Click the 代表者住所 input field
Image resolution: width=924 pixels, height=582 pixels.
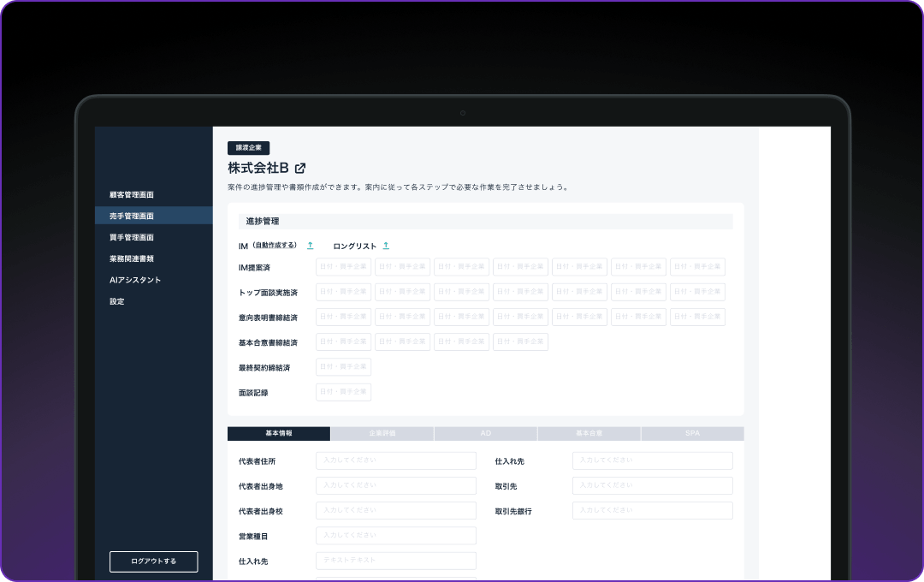click(x=395, y=461)
